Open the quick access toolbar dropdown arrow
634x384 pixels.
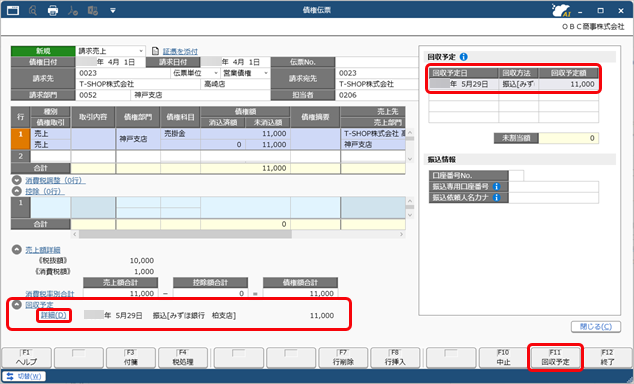[x=113, y=11]
